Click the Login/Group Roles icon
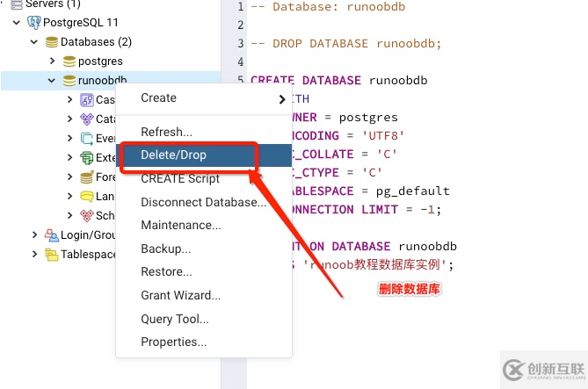Screen dimensions: 588x389 coord(51,235)
